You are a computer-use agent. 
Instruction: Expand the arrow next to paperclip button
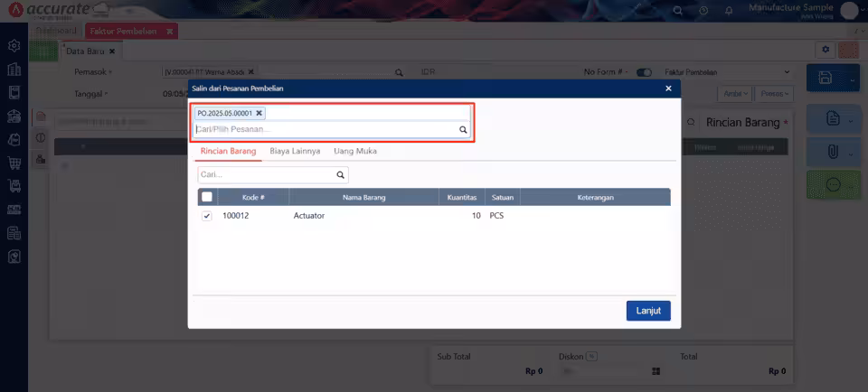point(852,154)
